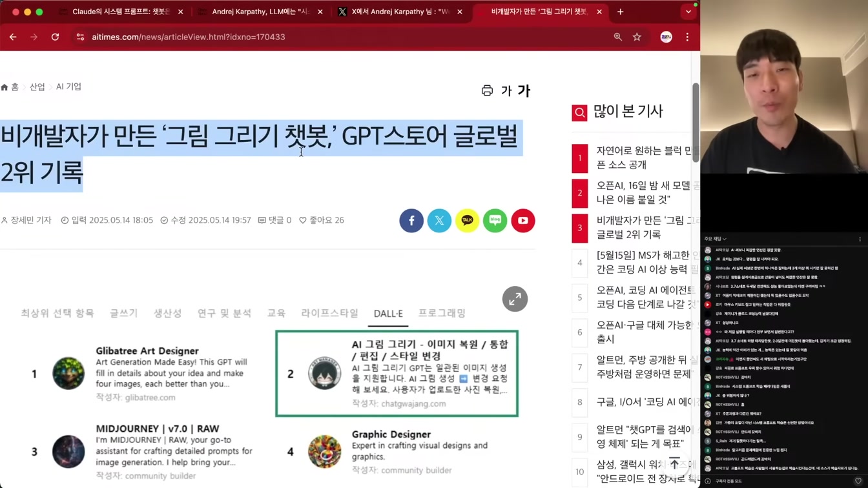The image size is (868, 488).
Task: Expand the tab search dropdown arrow
Action: 688,12
